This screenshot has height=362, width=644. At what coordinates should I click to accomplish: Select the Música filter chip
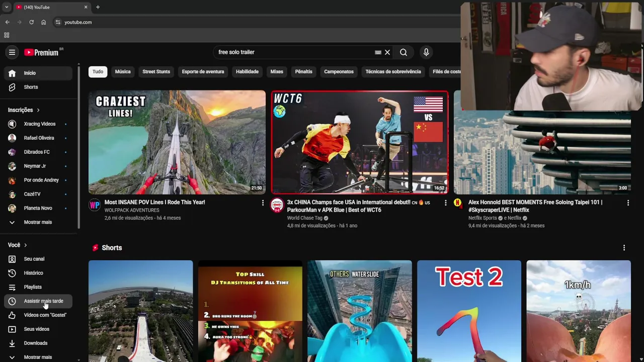point(123,71)
